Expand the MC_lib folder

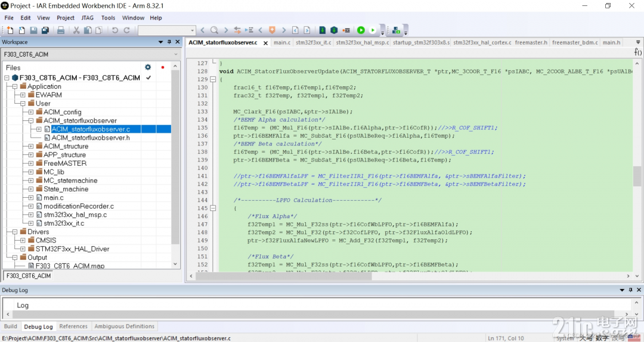tap(31, 172)
